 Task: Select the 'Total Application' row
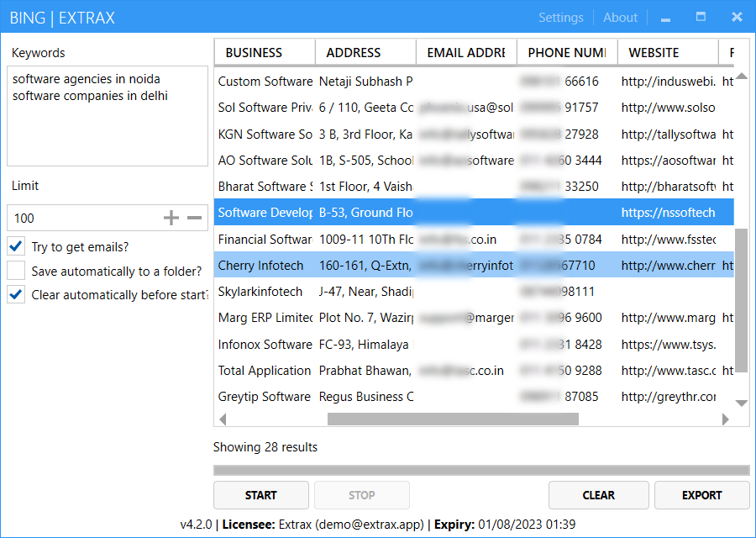pos(475,370)
